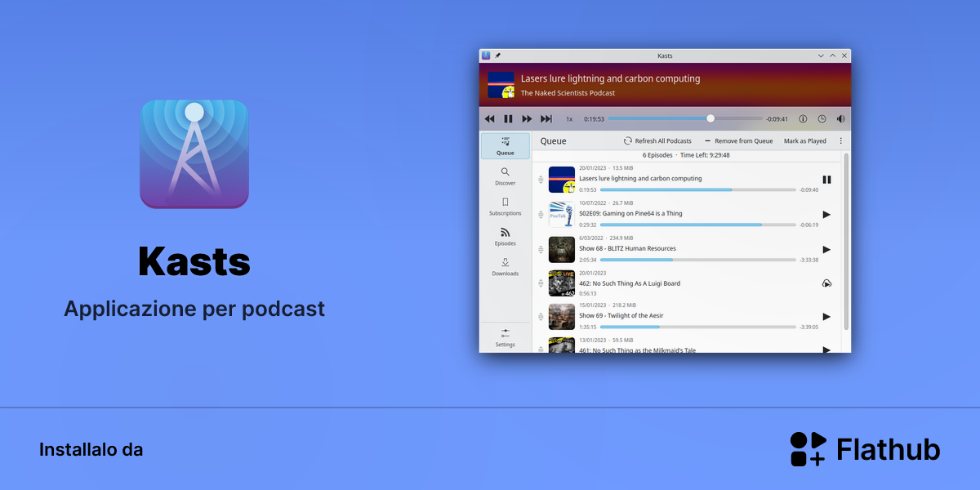Rewind the current episode

click(x=489, y=118)
